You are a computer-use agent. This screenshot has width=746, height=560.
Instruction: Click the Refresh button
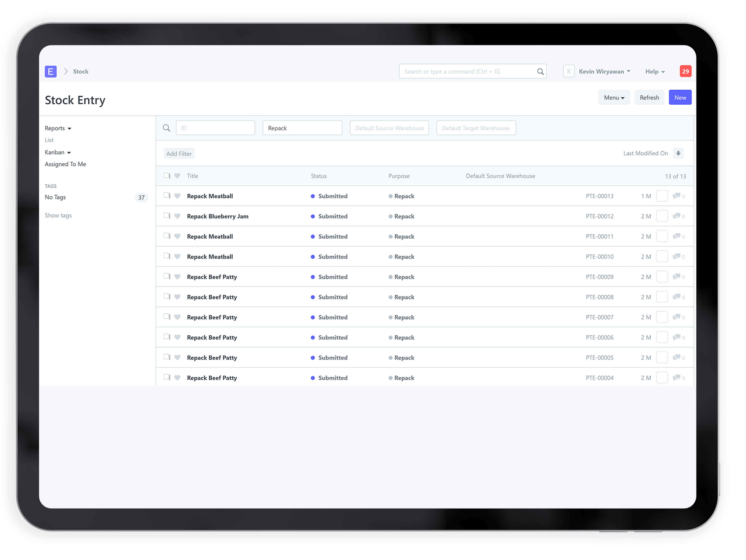(649, 97)
